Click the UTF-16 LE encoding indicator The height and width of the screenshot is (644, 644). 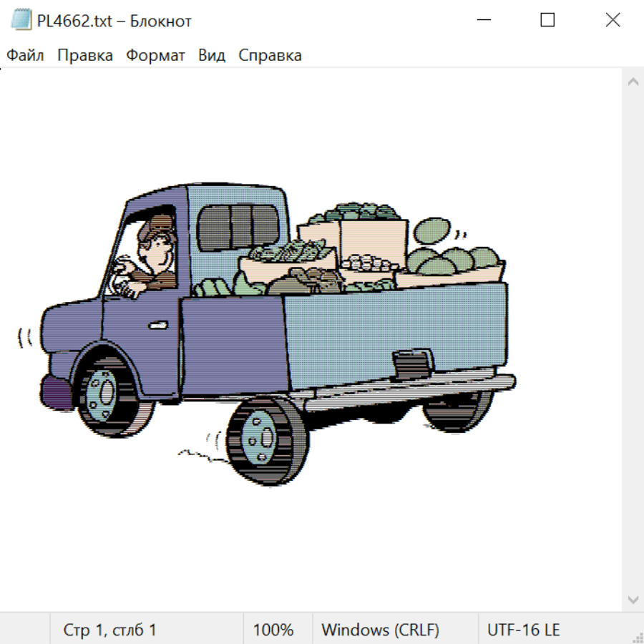(x=523, y=630)
